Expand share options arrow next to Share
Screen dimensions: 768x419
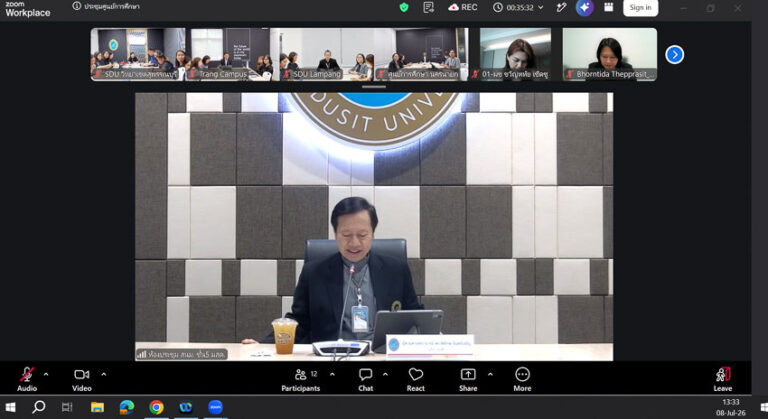490,374
